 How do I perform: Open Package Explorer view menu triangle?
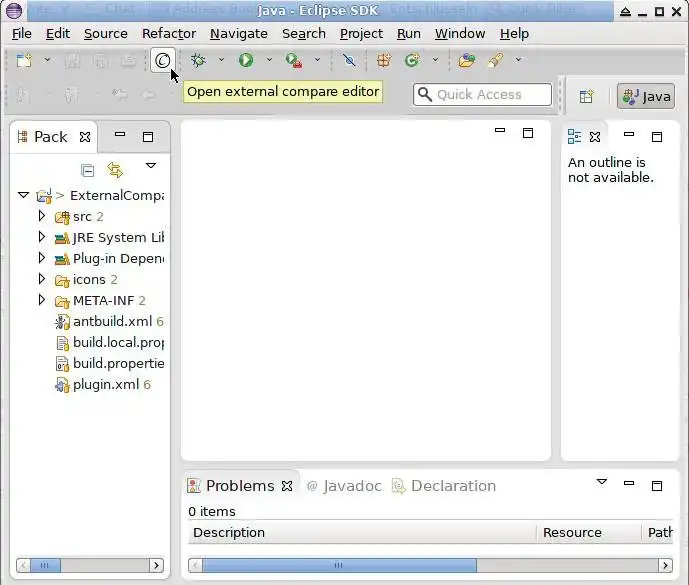pyautogui.click(x=151, y=166)
